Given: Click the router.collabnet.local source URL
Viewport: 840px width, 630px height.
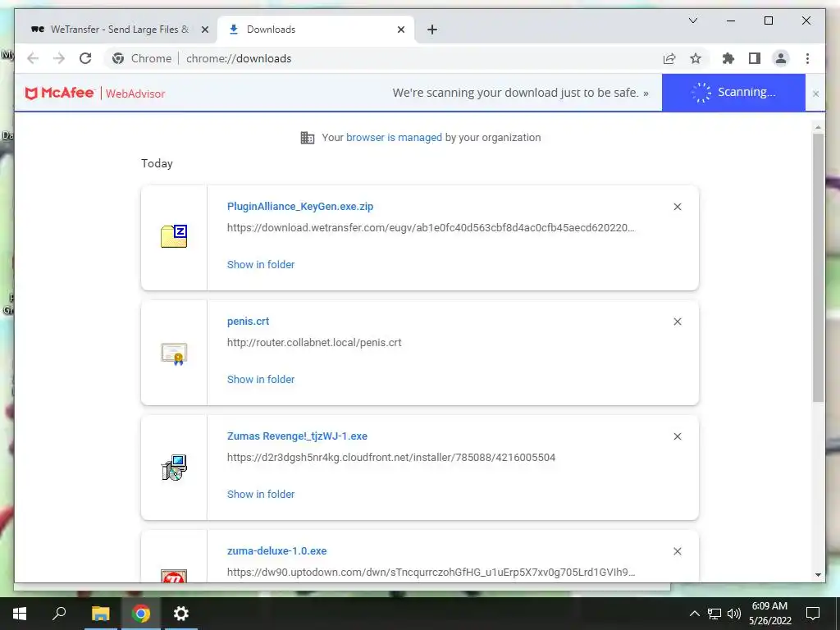Looking at the screenshot, I should [x=314, y=342].
